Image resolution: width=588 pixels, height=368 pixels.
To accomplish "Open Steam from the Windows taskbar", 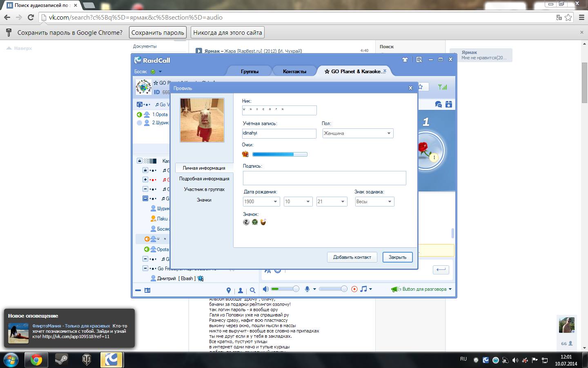I will pyautogui.click(x=62, y=360).
